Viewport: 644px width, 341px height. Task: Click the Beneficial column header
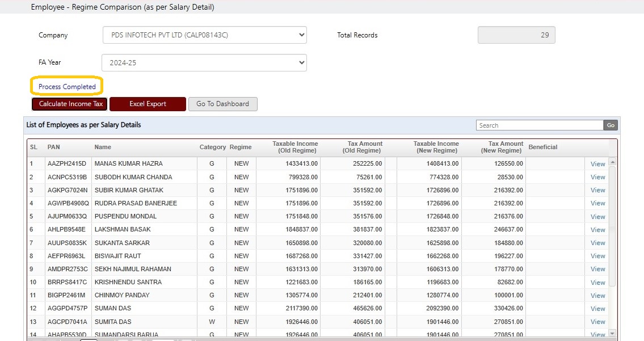tap(543, 147)
